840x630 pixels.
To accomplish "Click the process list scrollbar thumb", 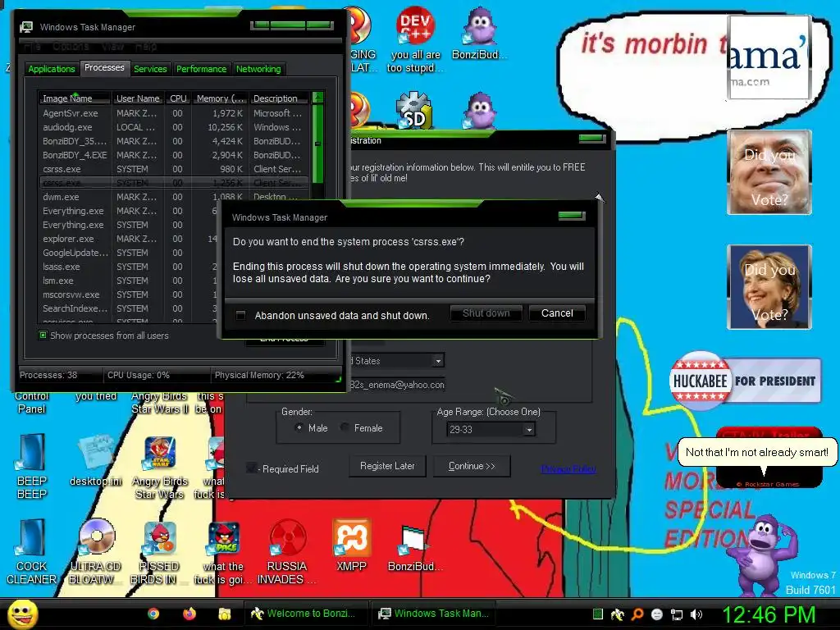I will pyautogui.click(x=317, y=144).
